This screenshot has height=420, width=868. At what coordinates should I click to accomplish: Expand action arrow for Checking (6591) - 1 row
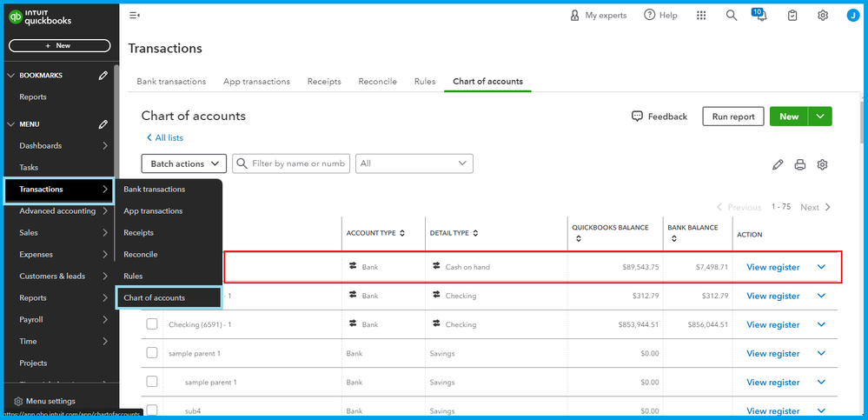click(821, 324)
